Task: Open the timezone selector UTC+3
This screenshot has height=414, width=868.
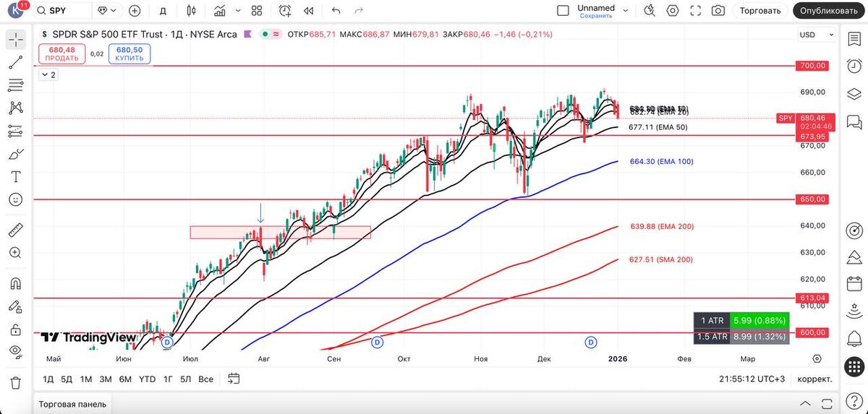Action: coord(751,379)
